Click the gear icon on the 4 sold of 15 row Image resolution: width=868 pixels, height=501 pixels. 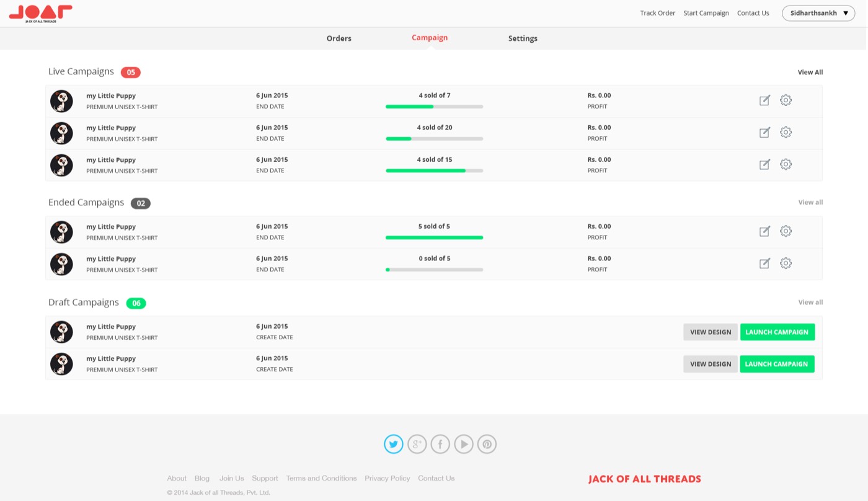(x=786, y=164)
